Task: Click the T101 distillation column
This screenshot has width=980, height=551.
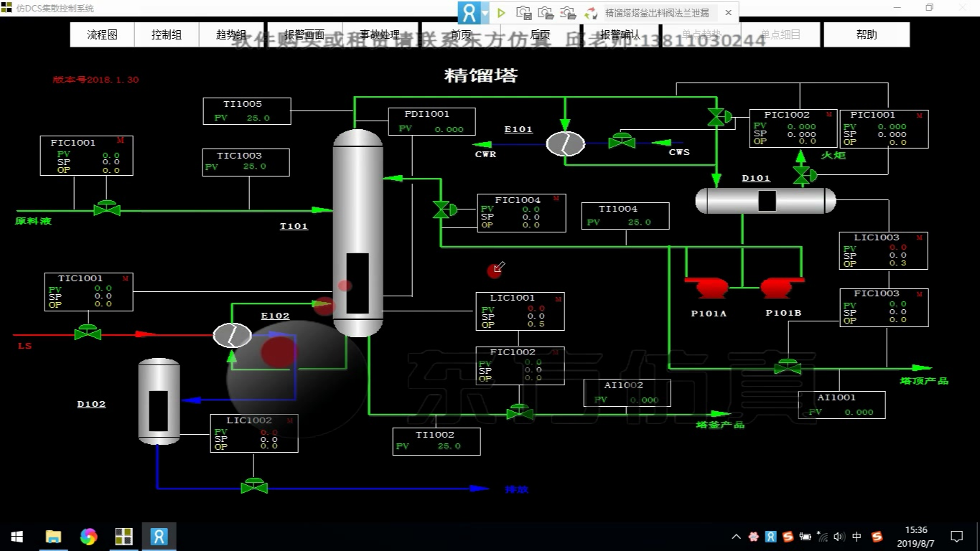Action: (x=358, y=233)
